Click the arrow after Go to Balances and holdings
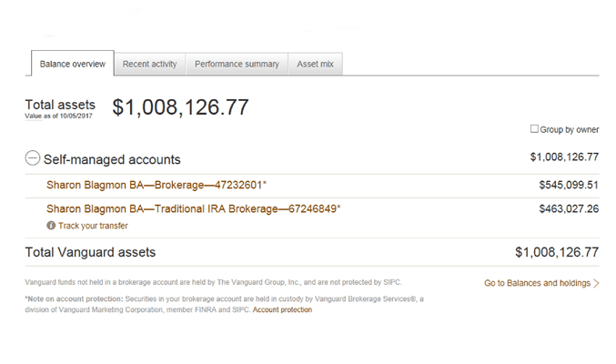 596,284
